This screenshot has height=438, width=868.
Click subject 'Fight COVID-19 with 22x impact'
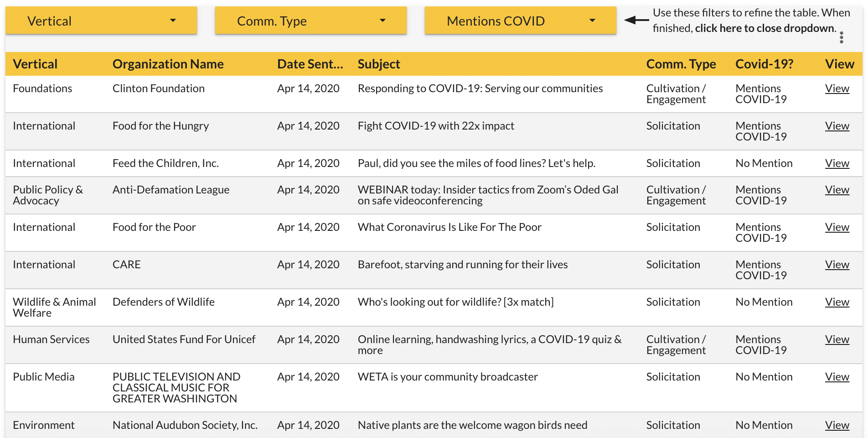click(436, 126)
